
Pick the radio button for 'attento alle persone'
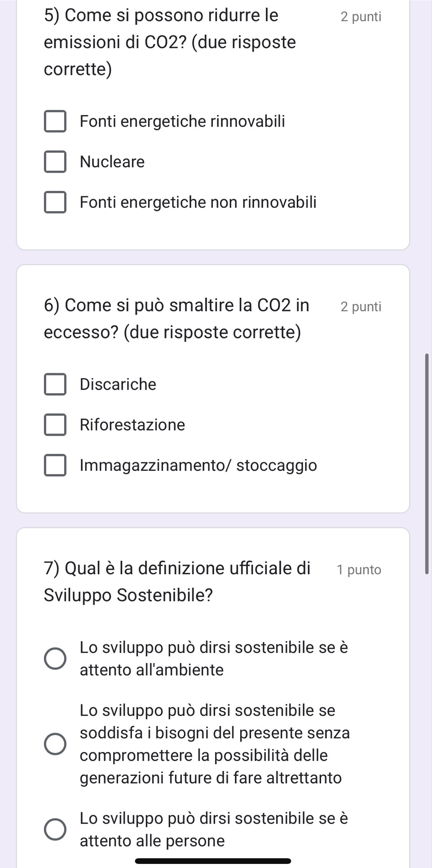(x=55, y=829)
